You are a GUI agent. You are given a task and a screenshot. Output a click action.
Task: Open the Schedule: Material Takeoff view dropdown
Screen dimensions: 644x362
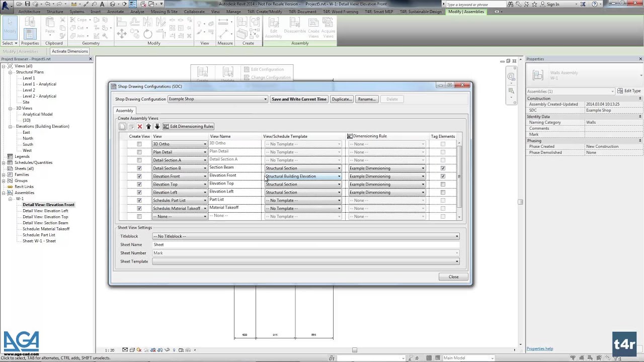pyautogui.click(x=180, y=209)
